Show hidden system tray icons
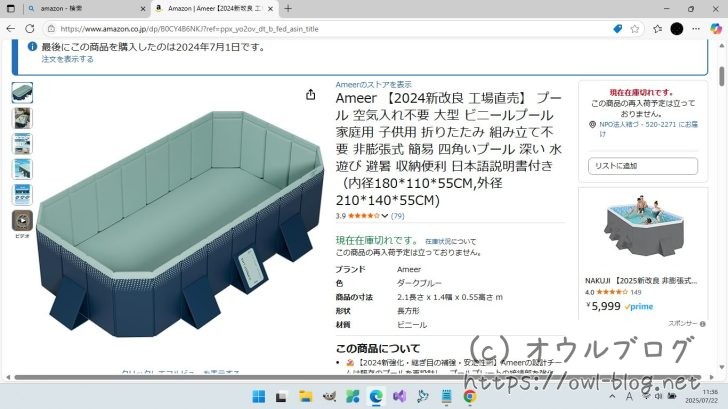728x409 pixels. pyautogui.click(x=612, y=396)
